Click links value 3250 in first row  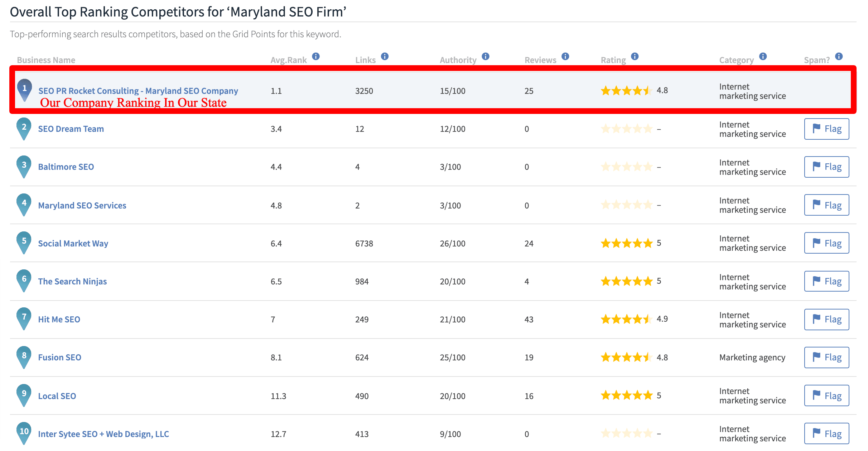(x=364, y=91)
